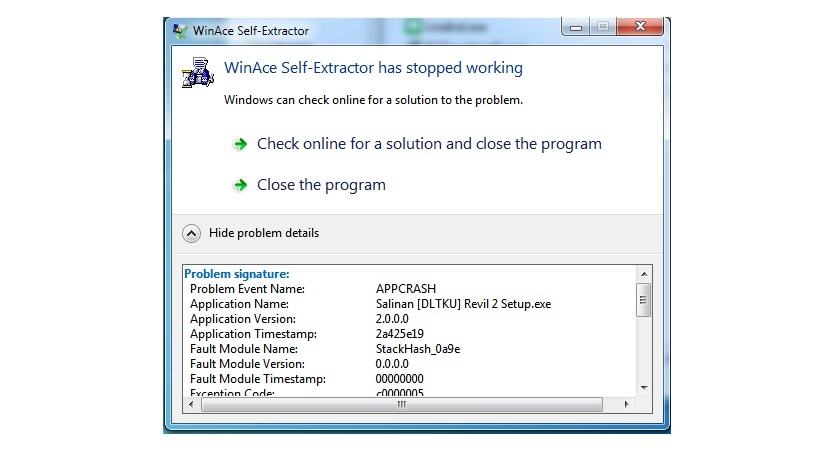Select fault module timestamp 00000000

click(400, 379)
